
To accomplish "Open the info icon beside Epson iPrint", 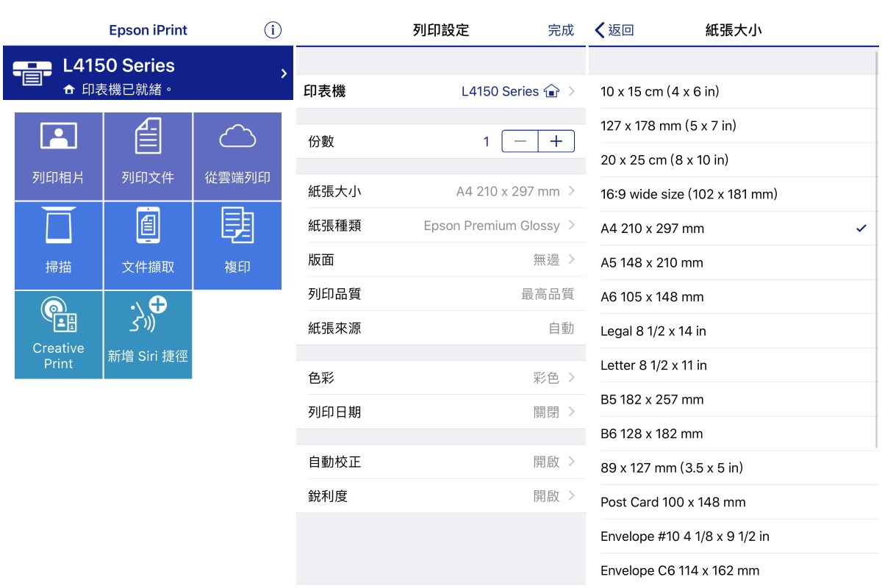I will pyautogui.click(x=273, y=30).
